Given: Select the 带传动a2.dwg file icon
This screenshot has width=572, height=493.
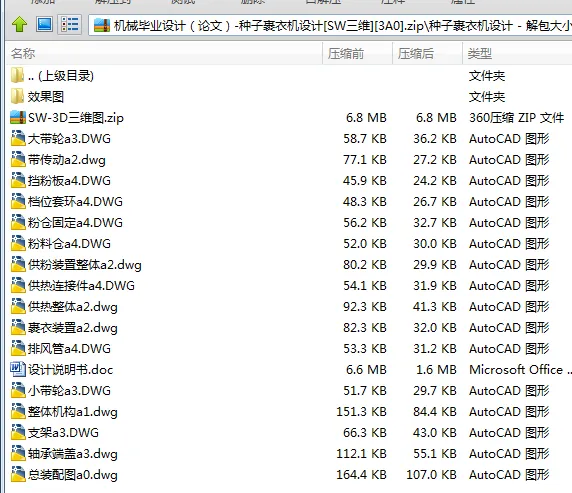Looking at the screenshot, I should [18, 159].
